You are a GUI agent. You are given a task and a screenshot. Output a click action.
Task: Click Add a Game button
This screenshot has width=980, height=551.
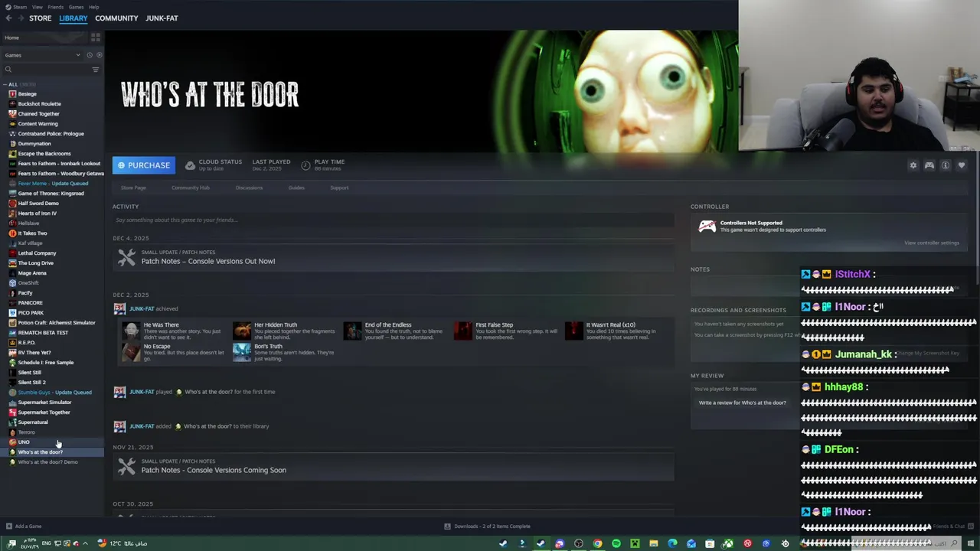(x=24, y=527)
